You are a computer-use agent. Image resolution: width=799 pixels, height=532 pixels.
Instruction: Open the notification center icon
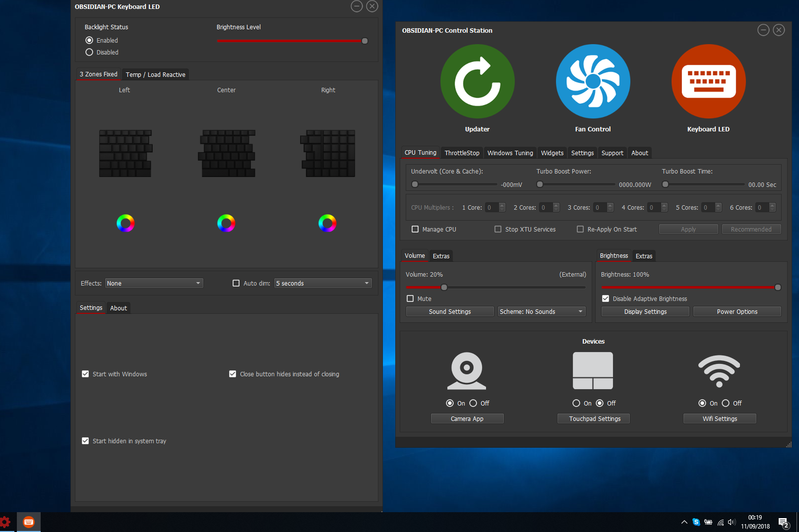point(784,523)
